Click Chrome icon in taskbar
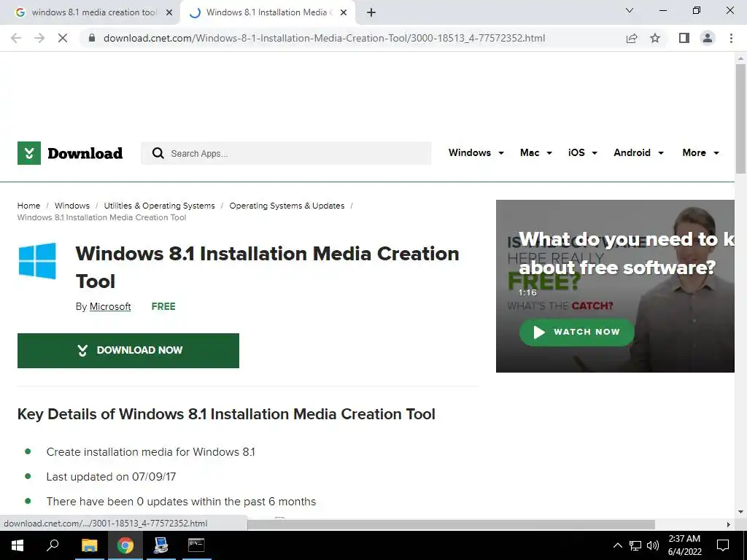 point(125,545)
